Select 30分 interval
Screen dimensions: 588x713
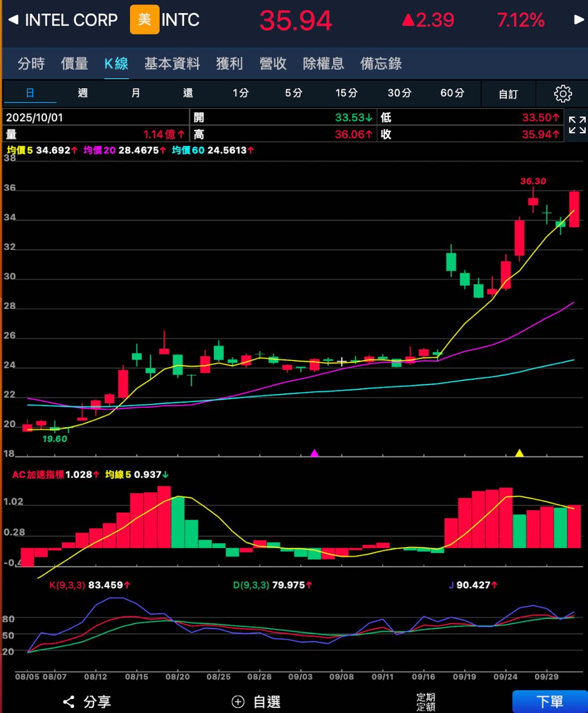[399, 93]
